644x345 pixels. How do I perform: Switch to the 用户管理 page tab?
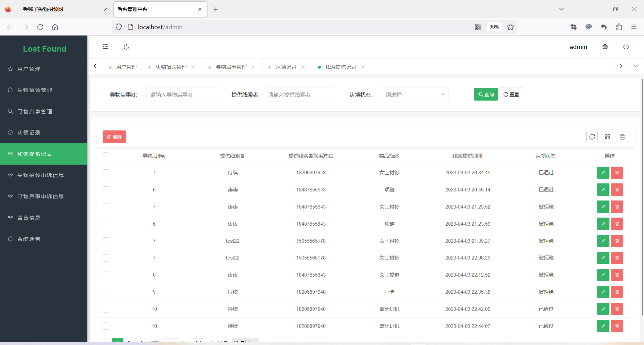(x=123, y=67)
